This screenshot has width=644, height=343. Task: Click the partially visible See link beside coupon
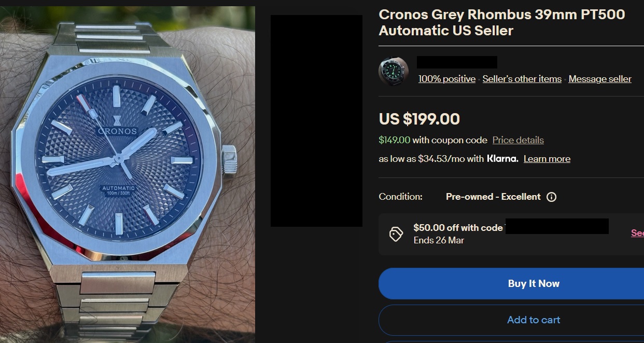(637, 233)
